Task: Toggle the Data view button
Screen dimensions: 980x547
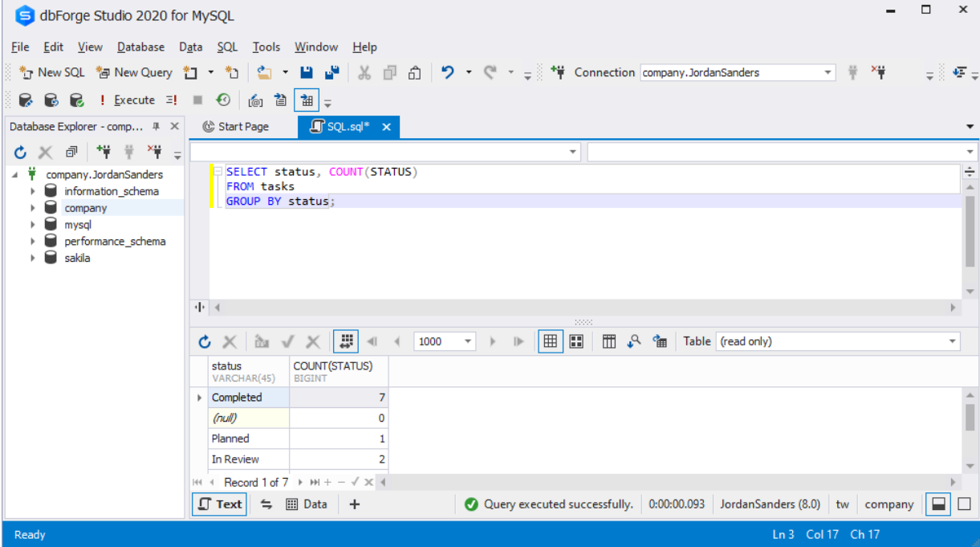Action: (306, 504)
